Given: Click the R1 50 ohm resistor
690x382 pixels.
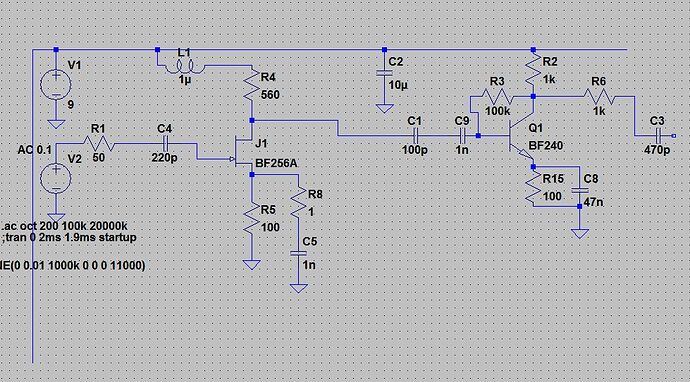Looking at the screenshot, I should pos(99,143).
